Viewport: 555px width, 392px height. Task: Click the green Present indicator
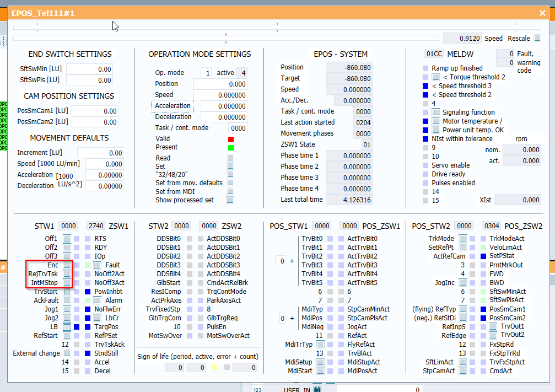click(x=231, y=148)
